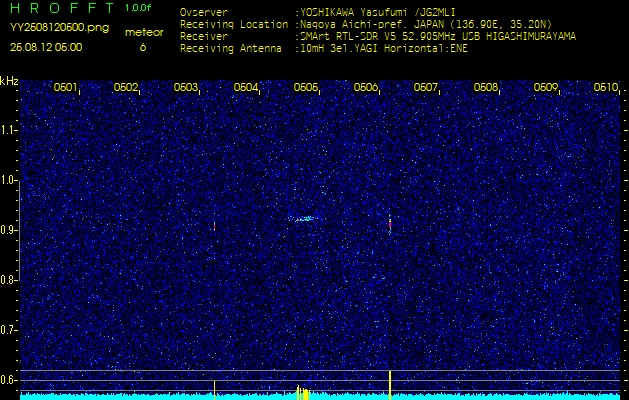The width and height of the screenshot is (629, 400).
Task: Select the filename YY2508120500.png
Action: [59, 28]
